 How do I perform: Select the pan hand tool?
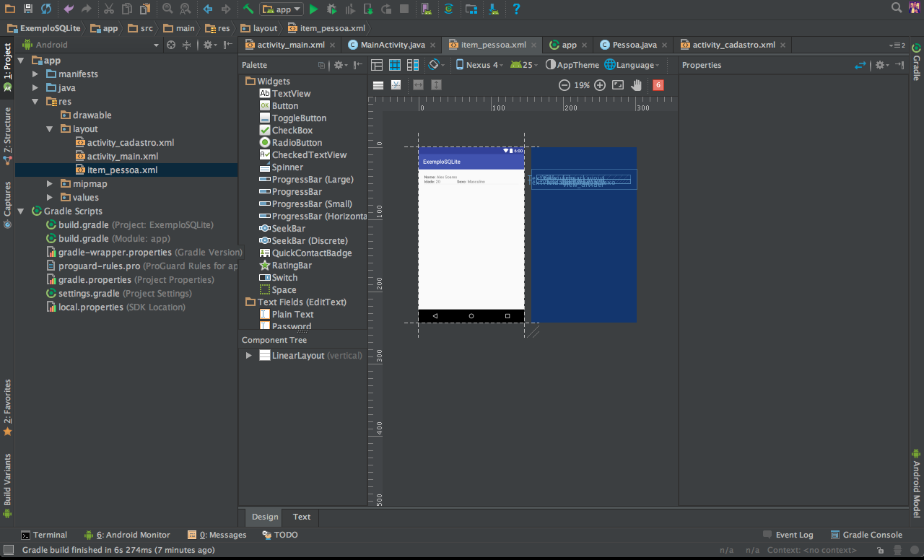(x=636, y=85)
